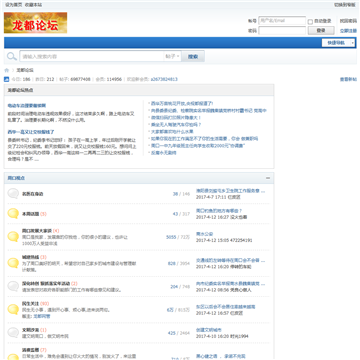Open the 快捷导航 dropdown

click(338, 43)
